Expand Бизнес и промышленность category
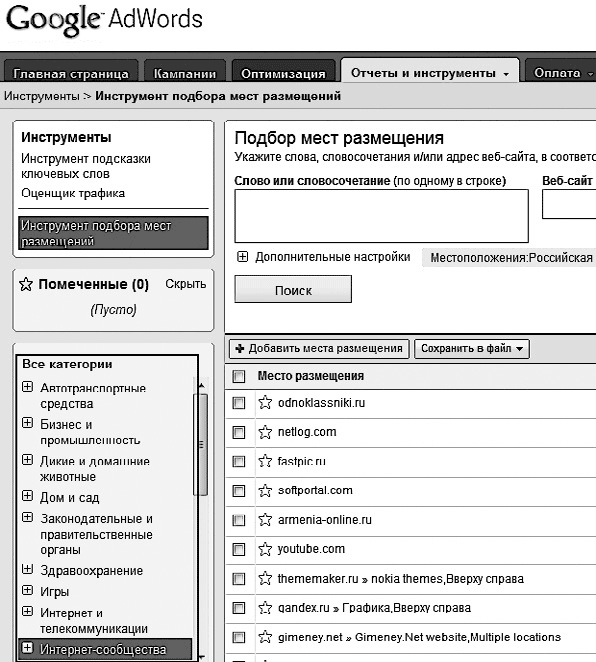The height and width of the screenshot is (662, 596). 27,423
